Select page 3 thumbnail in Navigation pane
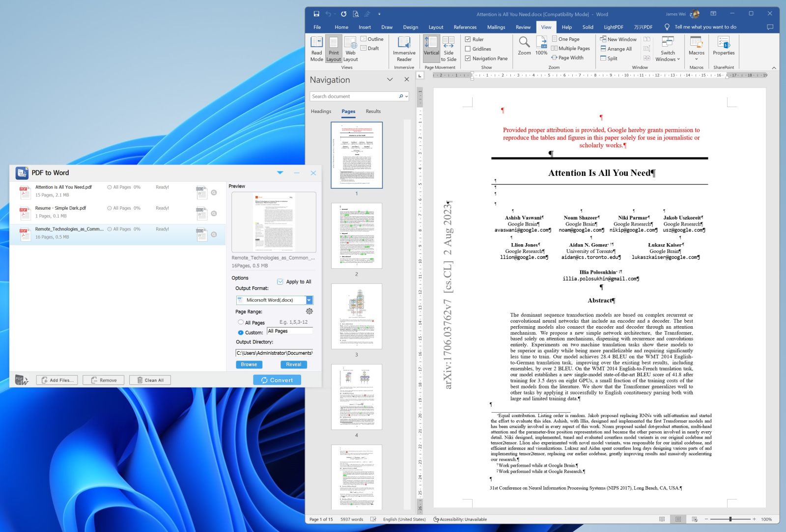Image resolution: width=786 pixels, height=532 pixels. pos(357,316)
